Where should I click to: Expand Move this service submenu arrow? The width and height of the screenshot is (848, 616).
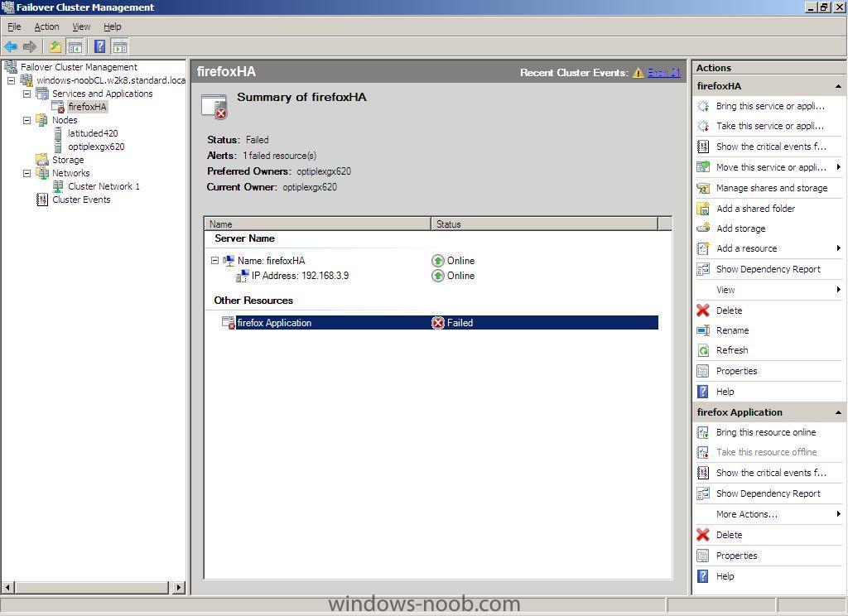(838, 167)
